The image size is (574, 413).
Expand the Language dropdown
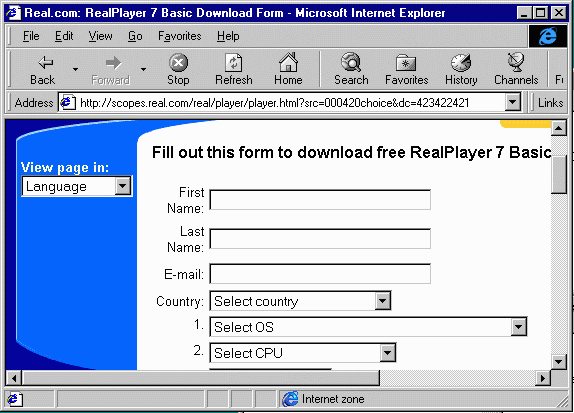[123, 186]
